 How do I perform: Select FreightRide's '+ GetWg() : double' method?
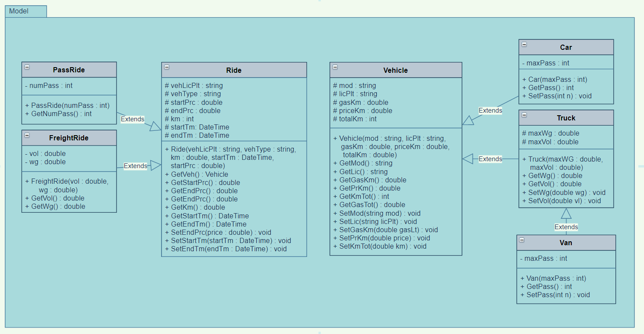(x=55, y=206)
